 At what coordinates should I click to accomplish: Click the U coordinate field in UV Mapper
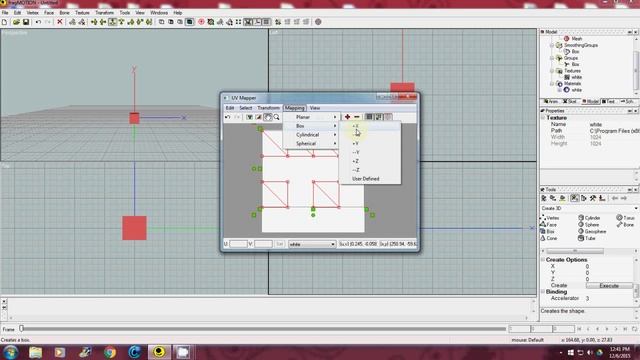[x=238, y=244]
